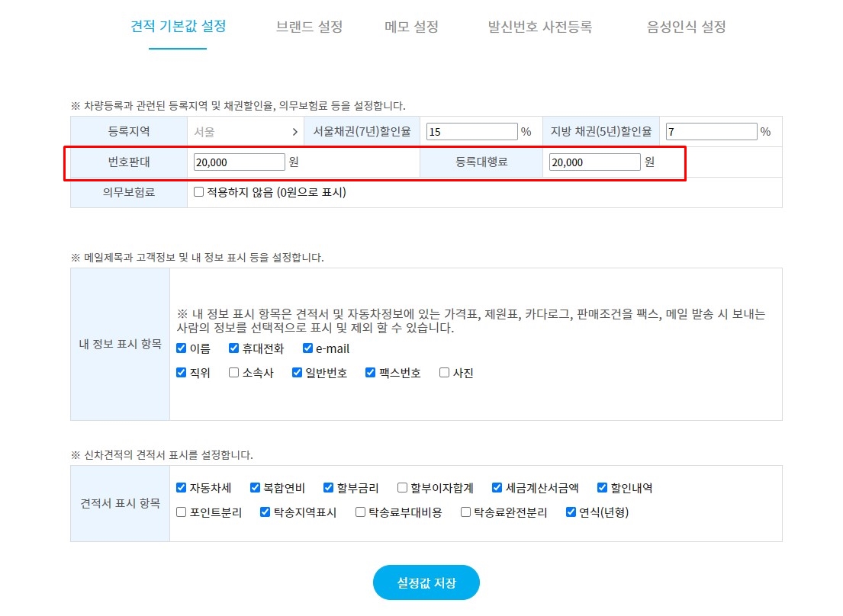The image size is (843, 616).
Task: Expand the 등록지역 서울 dropdown
Action: [x=246, y=132]
